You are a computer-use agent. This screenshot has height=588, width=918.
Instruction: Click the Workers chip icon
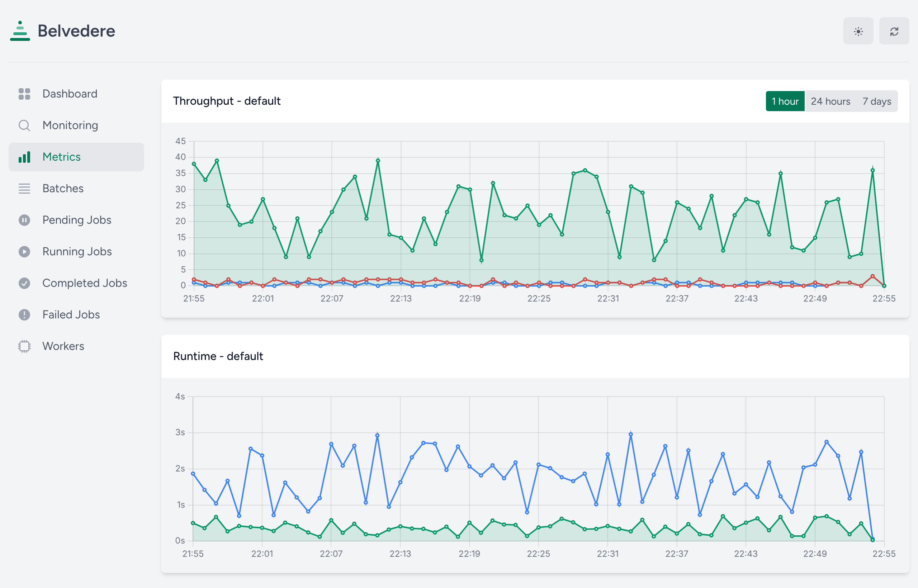pos(24,346)
